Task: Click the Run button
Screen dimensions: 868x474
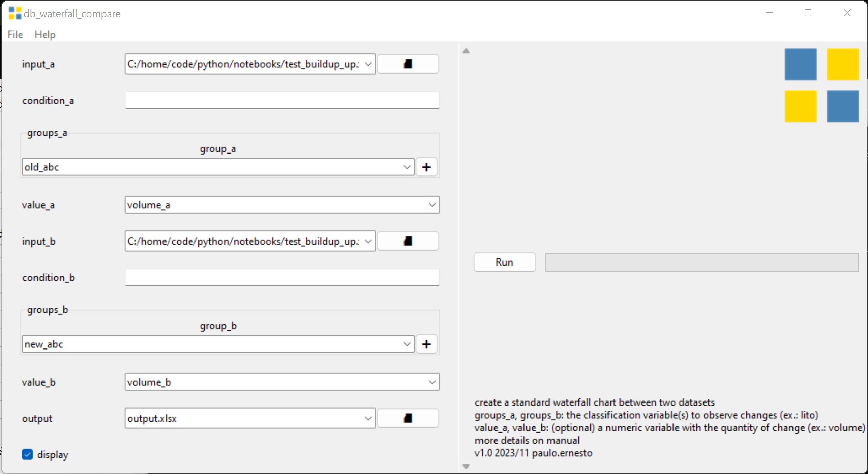Action: pyautogui.click(x=504, y=262)
